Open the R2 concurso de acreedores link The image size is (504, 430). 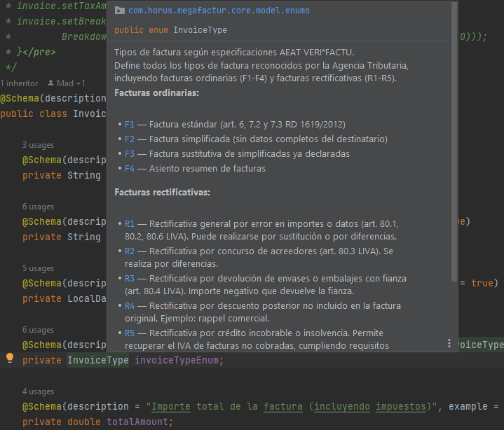[x=129, y=251]
